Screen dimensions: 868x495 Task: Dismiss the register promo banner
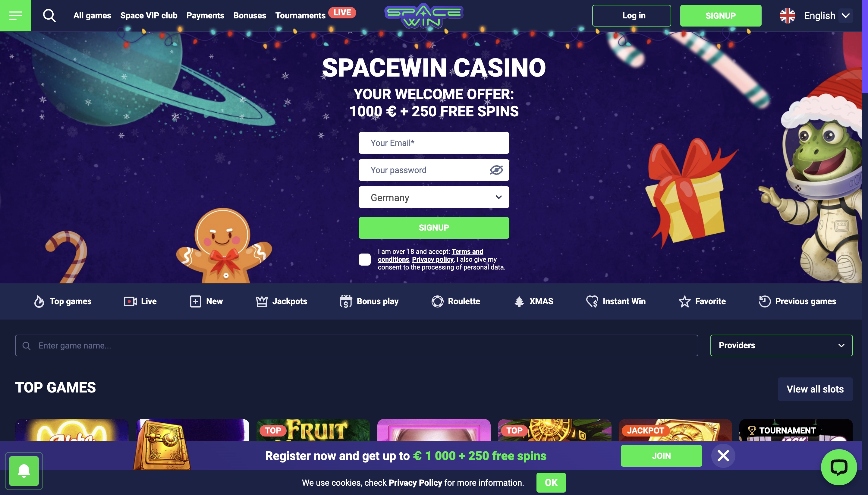[723, 456]
